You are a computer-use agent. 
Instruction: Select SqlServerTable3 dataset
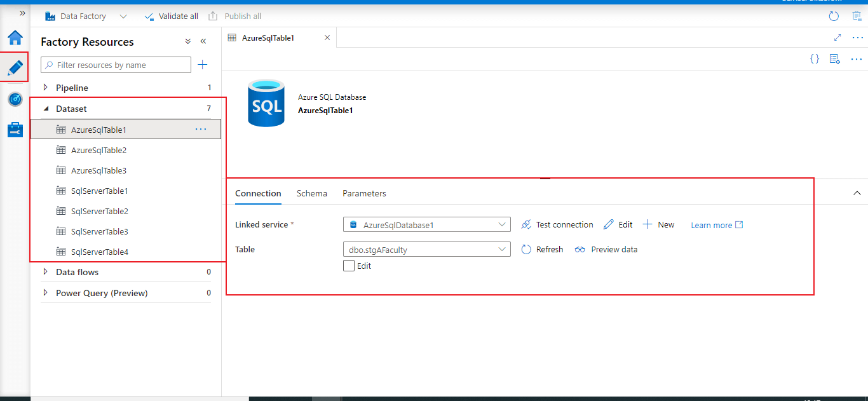pos(100,231)
